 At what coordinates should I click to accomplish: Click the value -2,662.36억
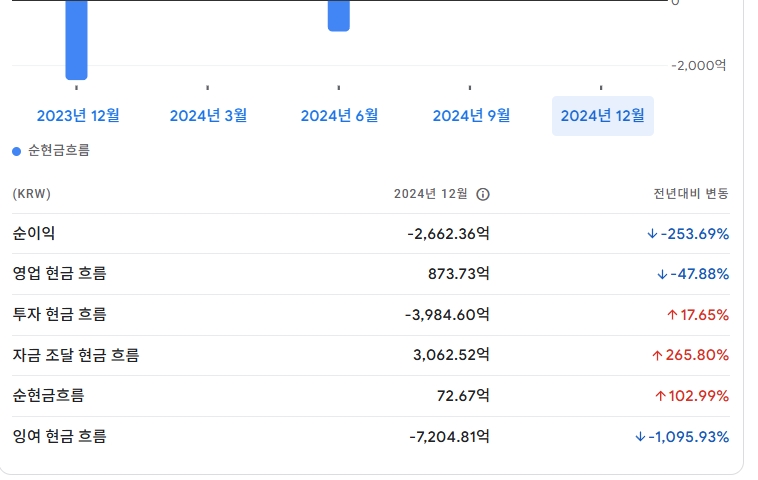448,234
